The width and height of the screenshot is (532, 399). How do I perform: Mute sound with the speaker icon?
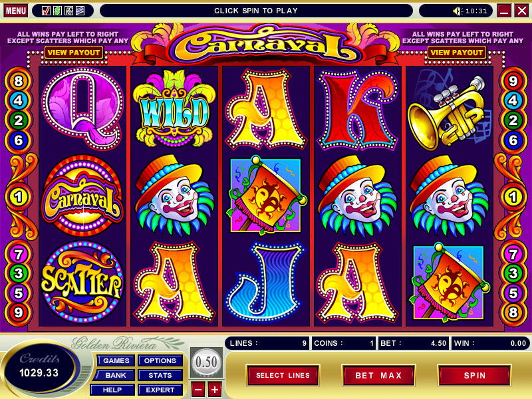458,11
